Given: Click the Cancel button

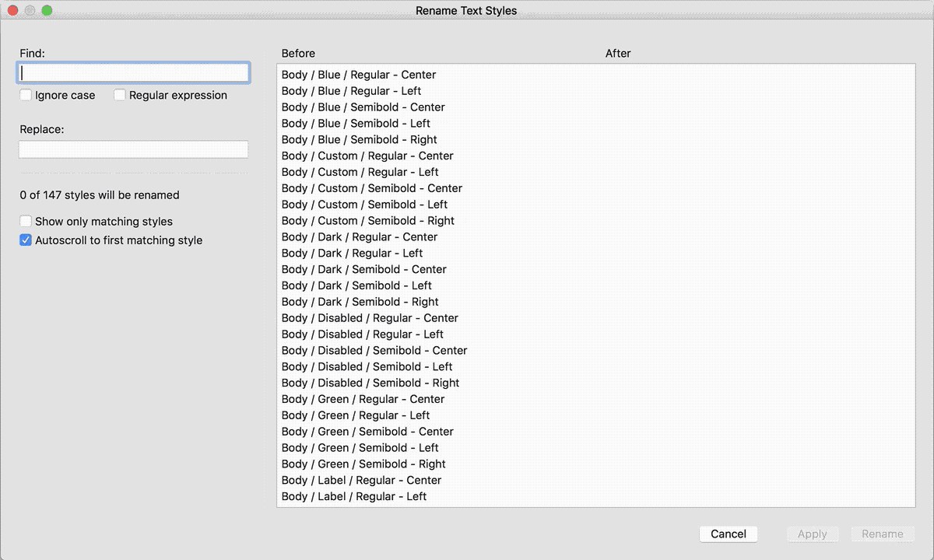Looking at the screenshot, I should 729,534.
